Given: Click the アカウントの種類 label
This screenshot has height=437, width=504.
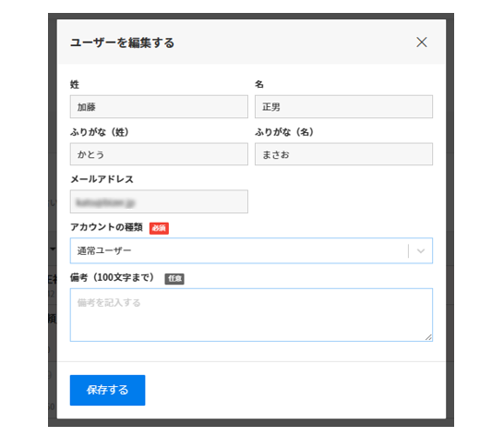Looking at the screenshot, I should pos(106,227).
